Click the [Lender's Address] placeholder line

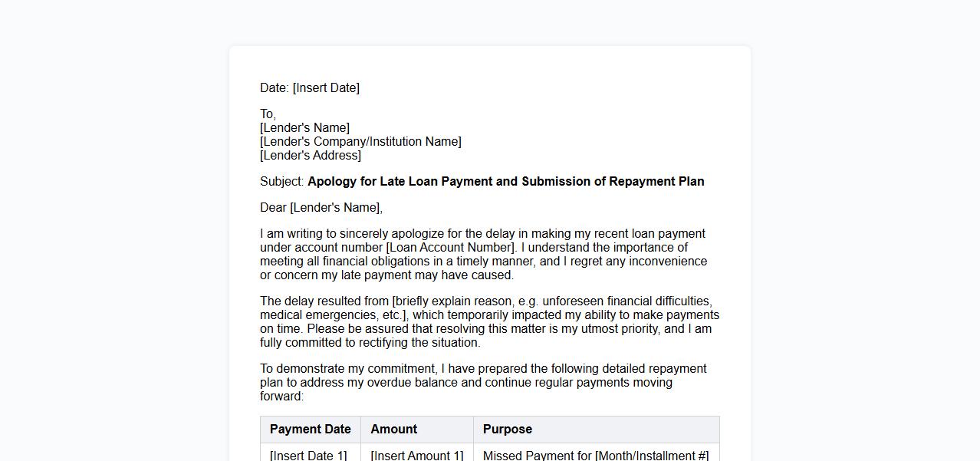pyautogui.click(x=310, y=156)
